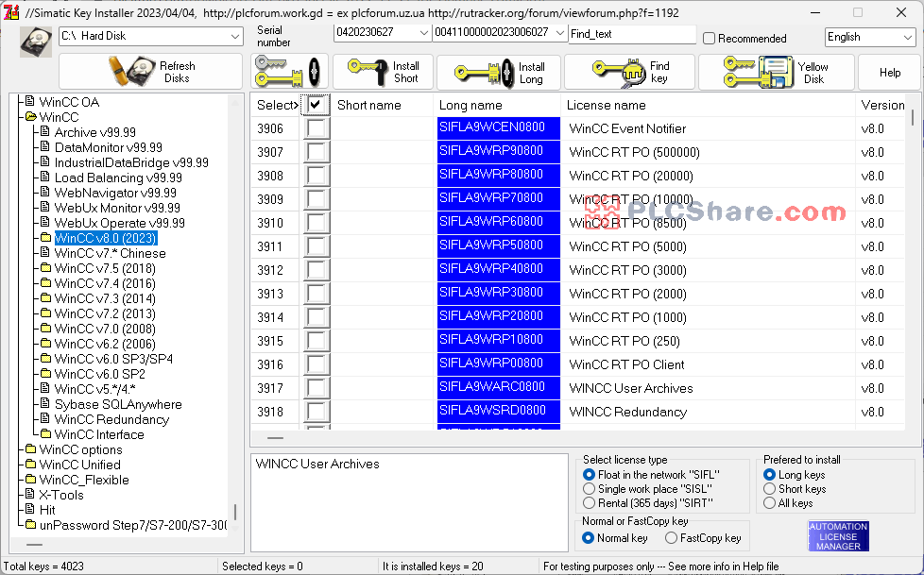Screen dimensions: 924x575
Task: Open Help
Action: point(889,72)
